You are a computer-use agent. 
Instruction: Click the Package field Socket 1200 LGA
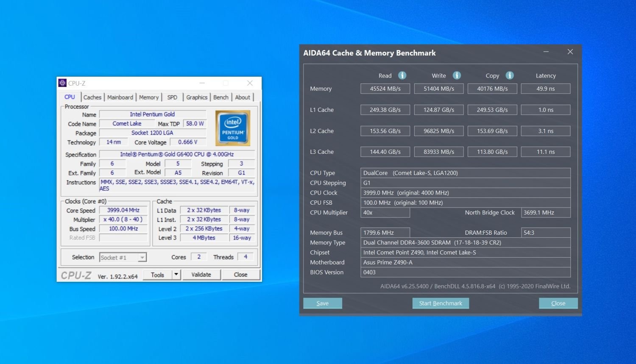tap(153, 133)
